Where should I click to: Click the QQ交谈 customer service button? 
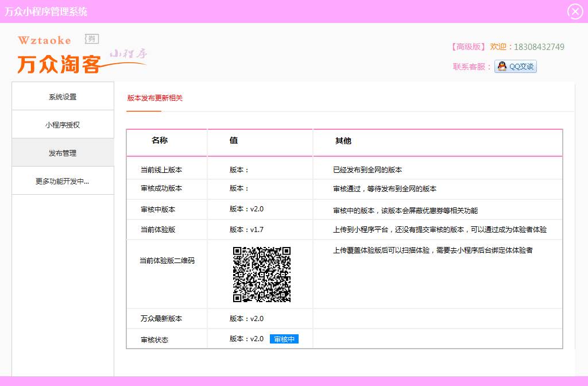pos(515,67)
